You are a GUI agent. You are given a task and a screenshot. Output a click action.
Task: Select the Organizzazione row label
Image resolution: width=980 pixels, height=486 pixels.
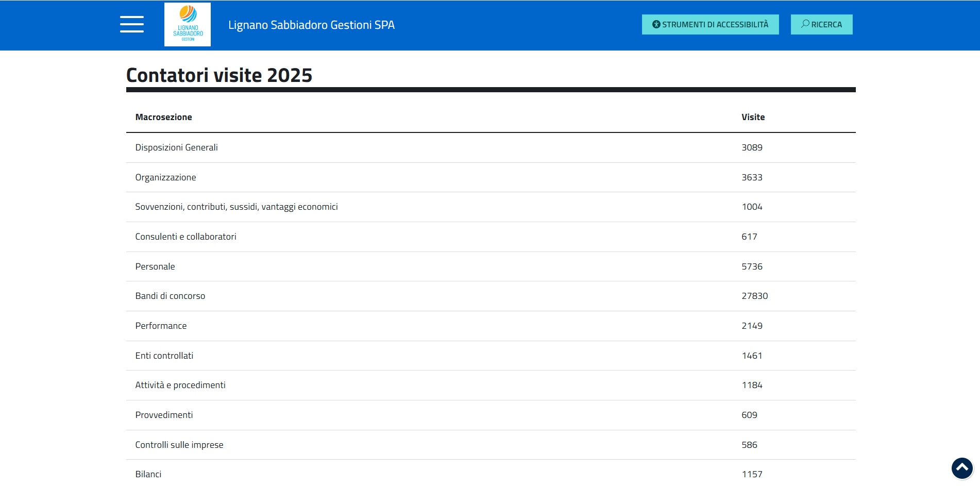[165, 178]
